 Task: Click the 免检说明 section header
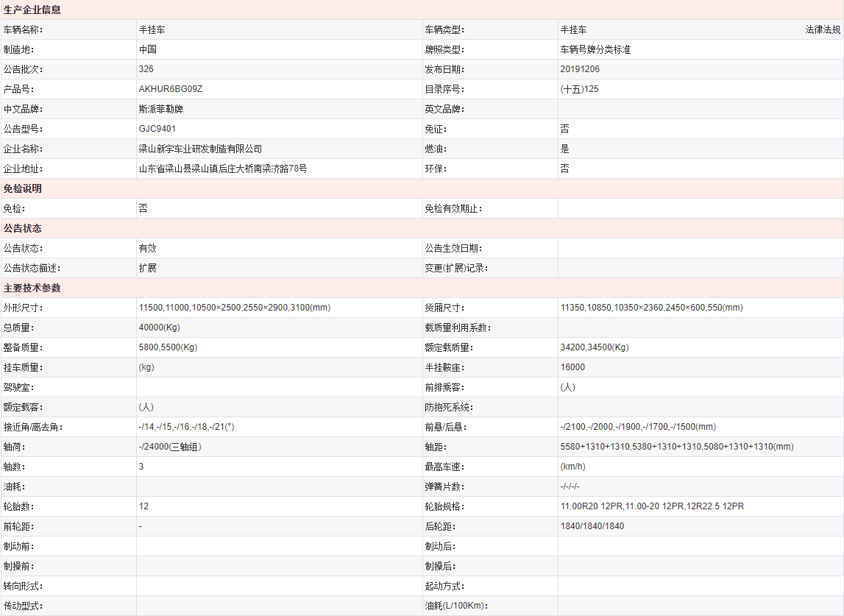tap(23, 188)
